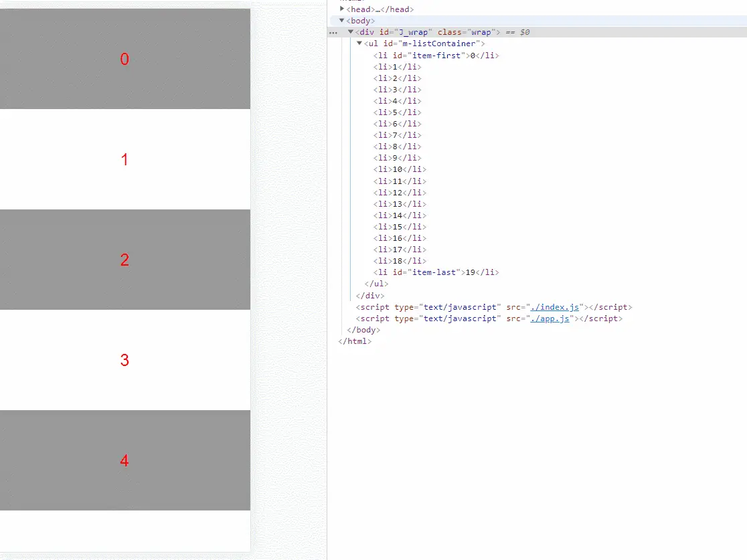This screenshot has height=560, width=747.
Task: Select the closing html tag
Action: tap(355, 341)
